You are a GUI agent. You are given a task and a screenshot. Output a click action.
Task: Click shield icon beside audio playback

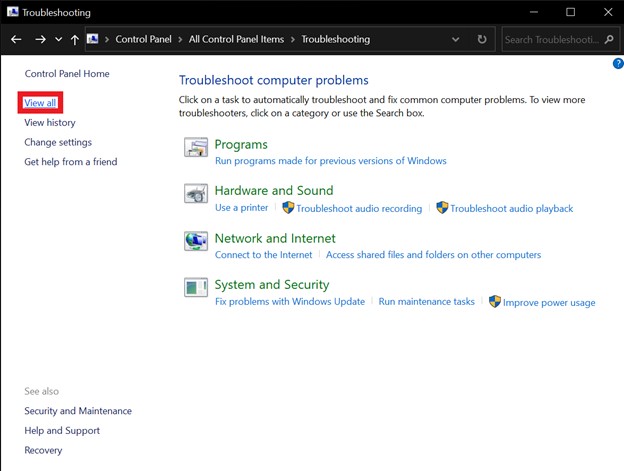click(x=442, y=207)
